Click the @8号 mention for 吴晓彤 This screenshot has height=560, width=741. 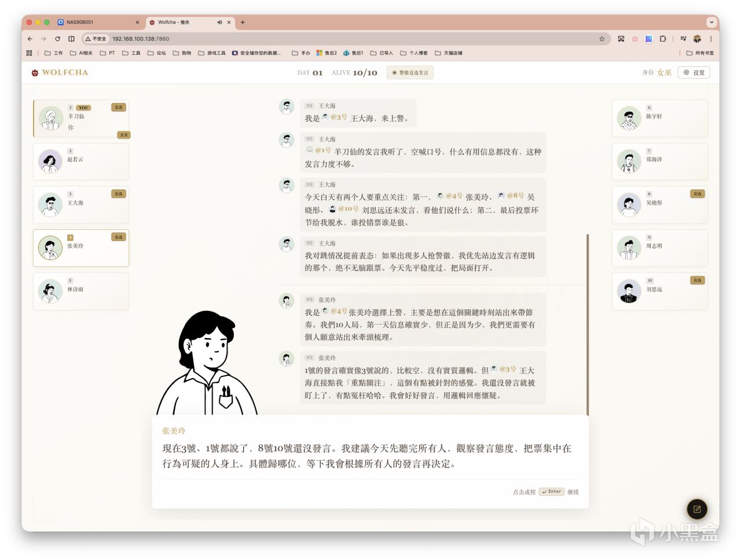[x=511, y=196]
